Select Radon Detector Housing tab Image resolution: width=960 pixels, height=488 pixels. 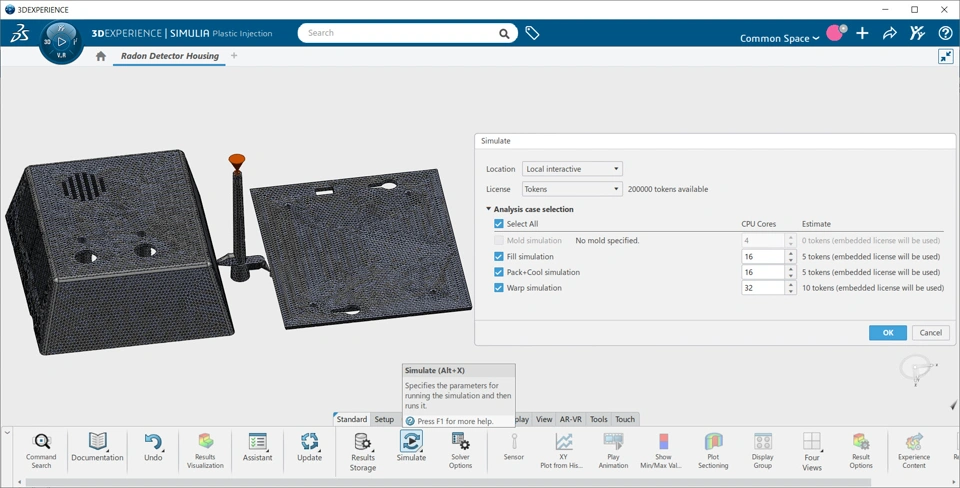click(170, 56)
